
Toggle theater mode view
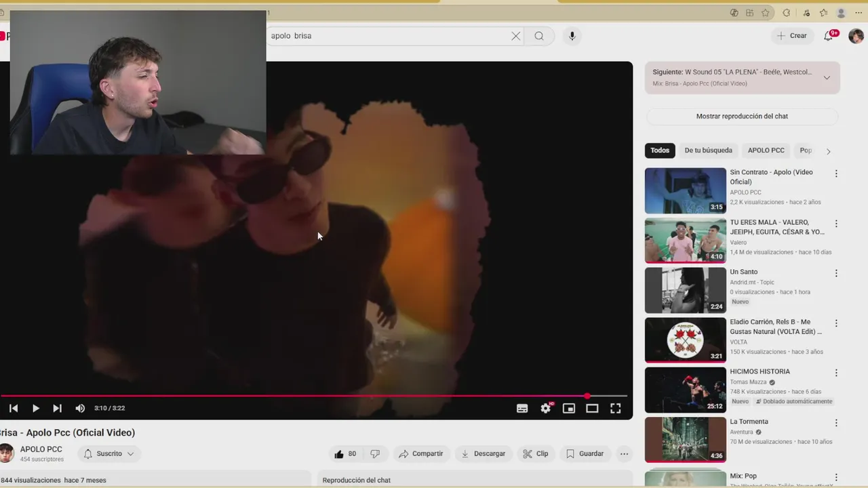coord(592,408)
